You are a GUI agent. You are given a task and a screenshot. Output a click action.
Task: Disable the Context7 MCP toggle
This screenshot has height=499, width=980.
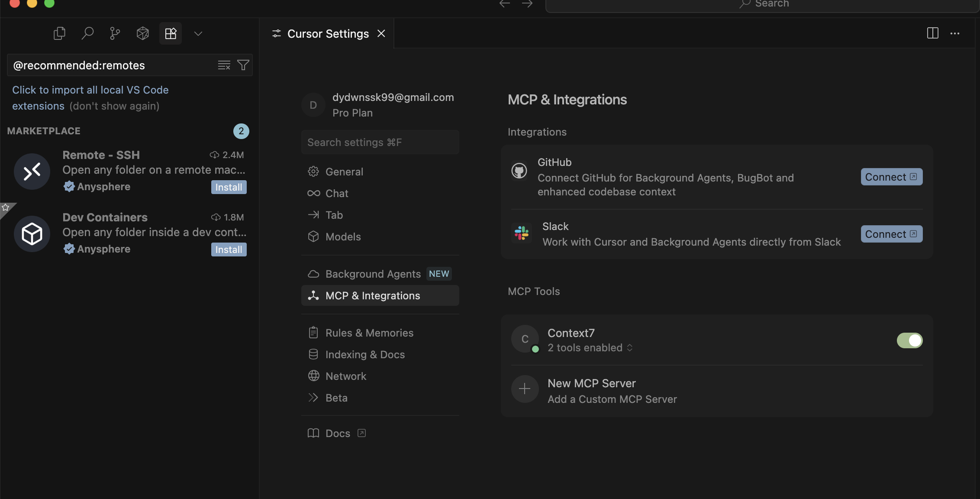[909, 340]
